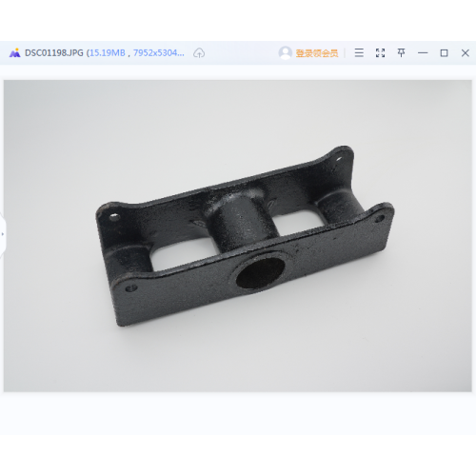Close the image viewer window
The image size is (476, 476).
466,53
